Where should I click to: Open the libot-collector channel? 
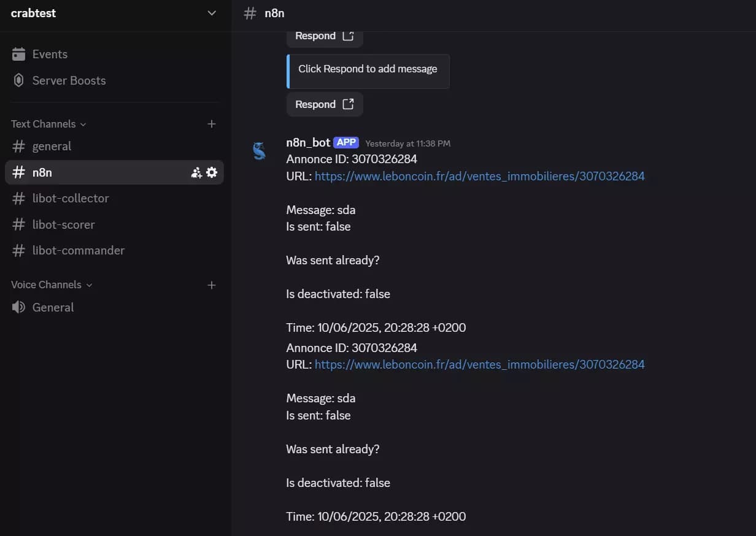(71, 198)
